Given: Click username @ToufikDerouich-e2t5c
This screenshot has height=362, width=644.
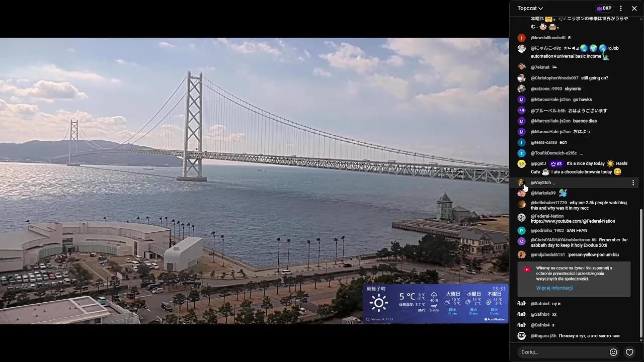Looking at the screenshot, I should 554,153.
